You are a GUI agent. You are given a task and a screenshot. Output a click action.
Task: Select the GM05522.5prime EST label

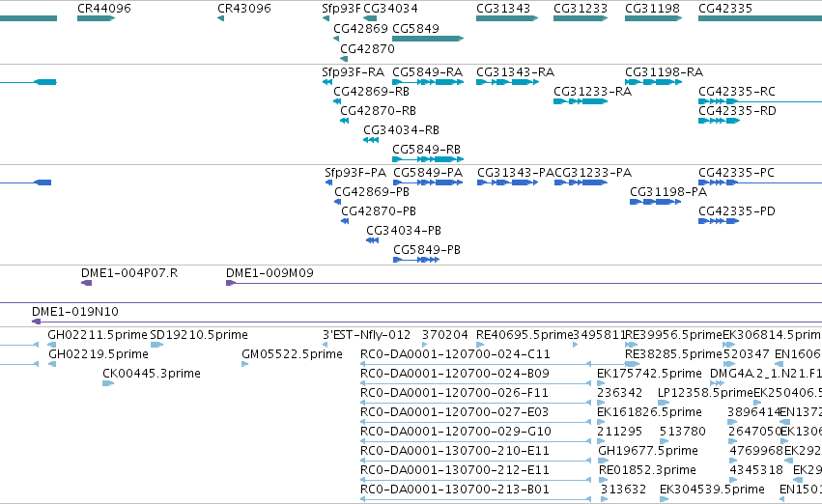tap(292, 354)
